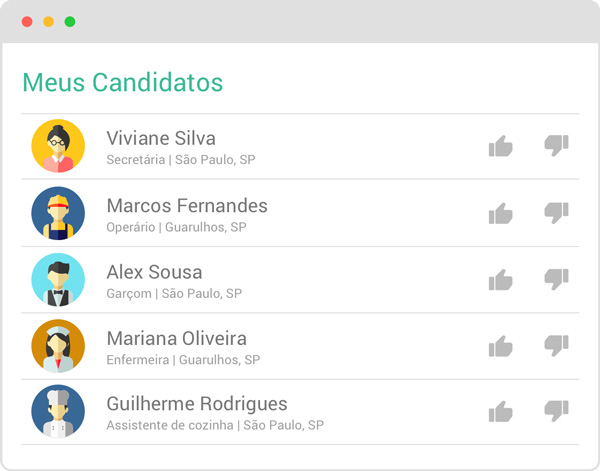
Task: Click Marcos Fernandes' worker avatar
Action: [x=58, y=213]
